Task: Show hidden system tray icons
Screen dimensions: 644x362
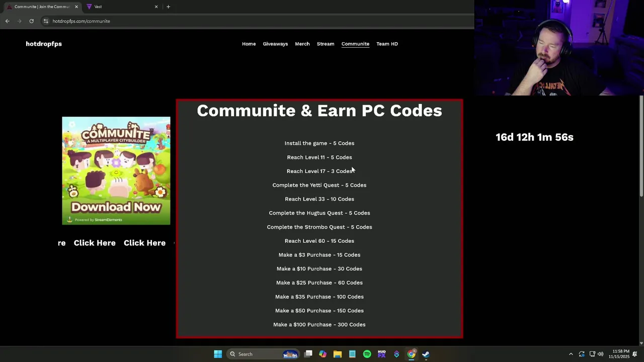Action: click(x=571, y=354)
